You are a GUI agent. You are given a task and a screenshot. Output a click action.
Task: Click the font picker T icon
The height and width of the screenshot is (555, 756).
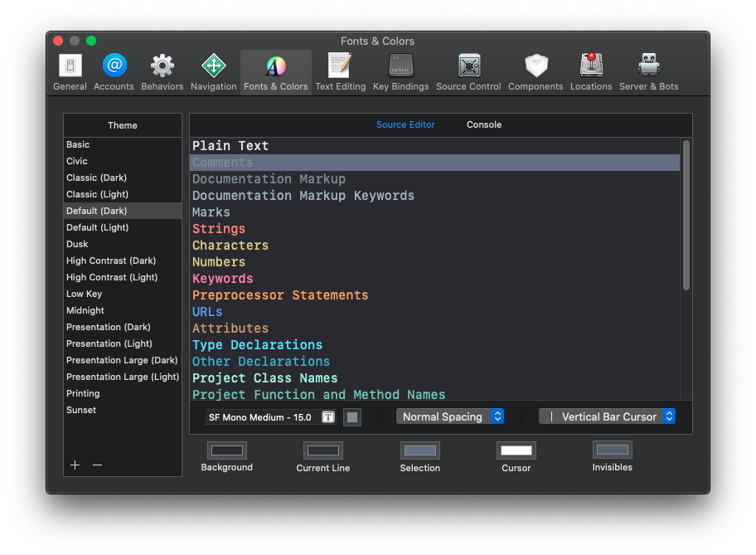pyautogui.click(x=328, y=417)
